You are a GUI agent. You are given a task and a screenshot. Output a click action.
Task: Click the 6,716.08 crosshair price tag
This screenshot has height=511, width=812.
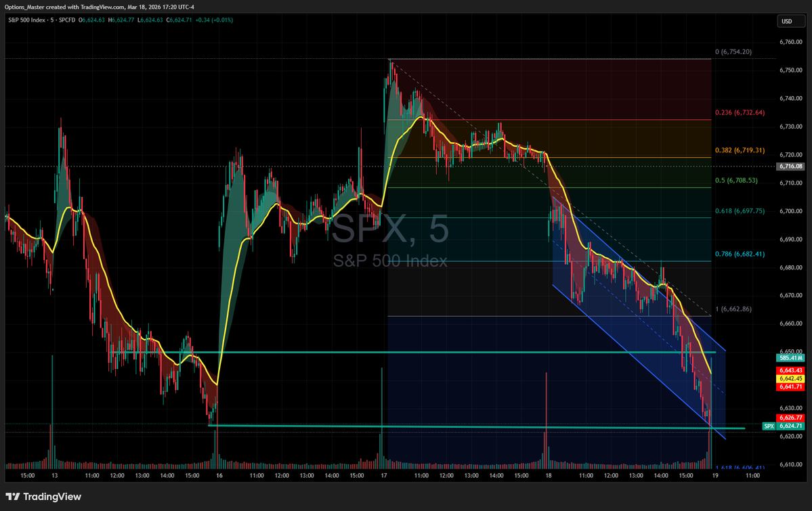pyautogui.click(x=791, y=166)
